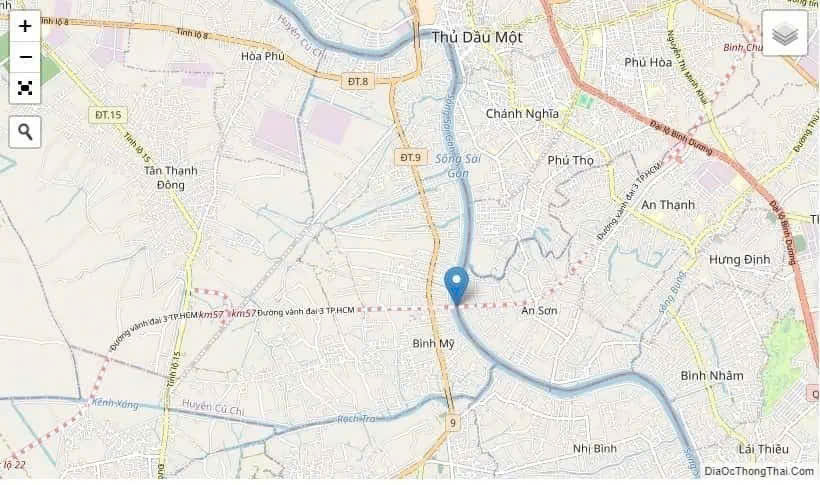
Task: Click the ĐT.8 road shield
Action: point(358,81)
